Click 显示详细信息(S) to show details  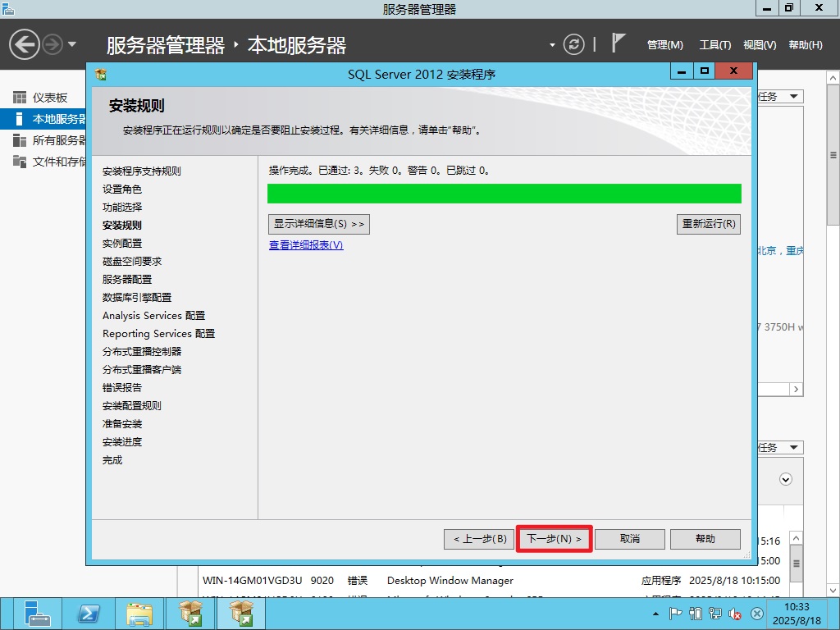point(319,224)
